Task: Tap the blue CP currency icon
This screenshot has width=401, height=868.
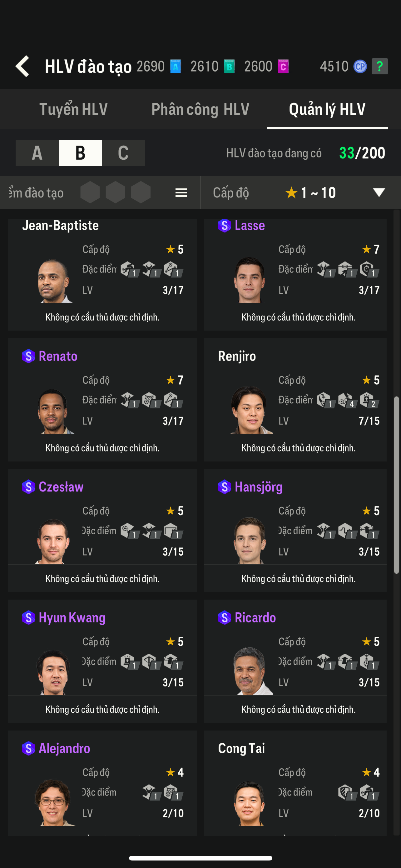Action: (x=360, y=66)
